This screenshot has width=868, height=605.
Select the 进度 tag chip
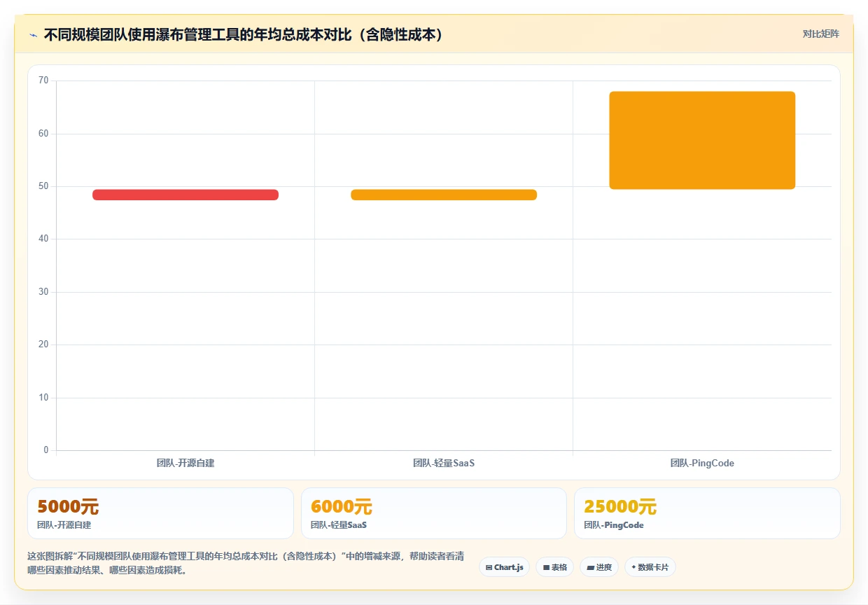[599, 567]
